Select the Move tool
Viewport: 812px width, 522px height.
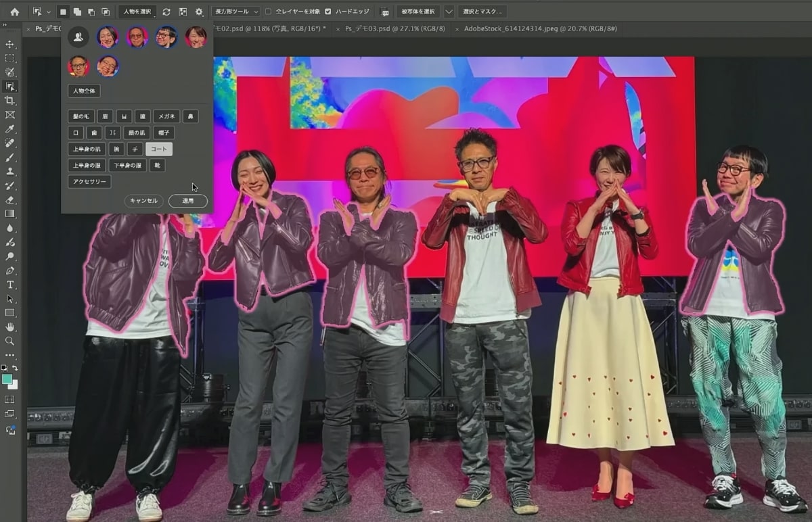tap(9, 44)
